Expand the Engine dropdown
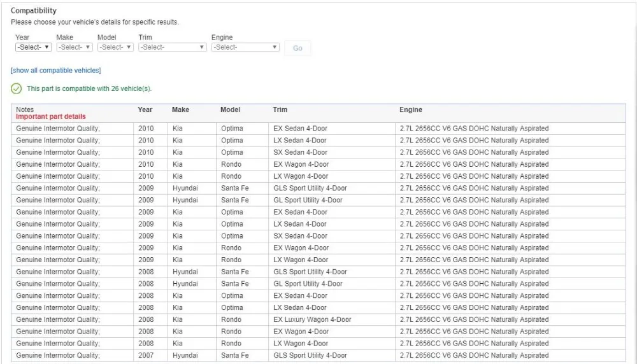 click(x=245, y=47)
